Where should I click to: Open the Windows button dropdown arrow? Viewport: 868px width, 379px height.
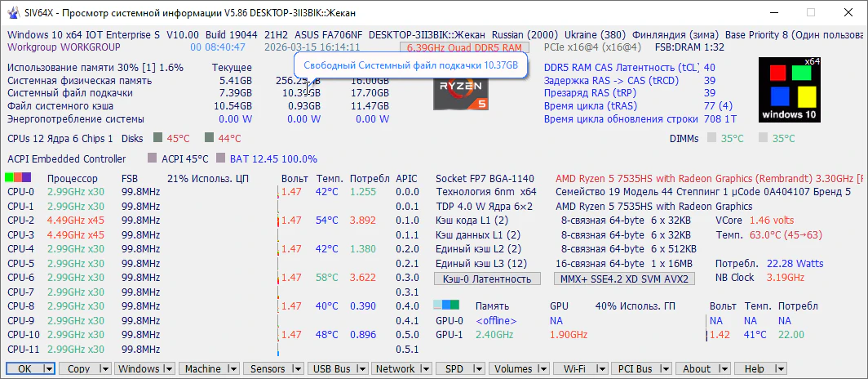(x=169, y=369)
